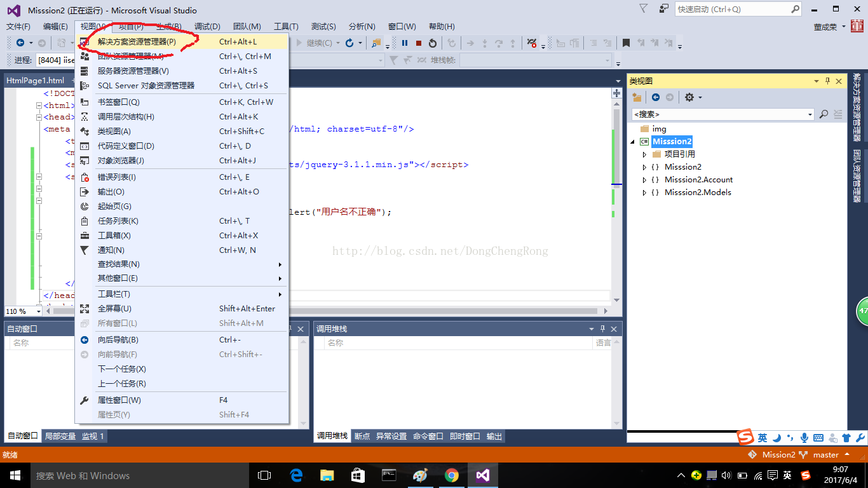Restart the debug session icon
Screen dimensions: 868x488
(x=433, y=43)
